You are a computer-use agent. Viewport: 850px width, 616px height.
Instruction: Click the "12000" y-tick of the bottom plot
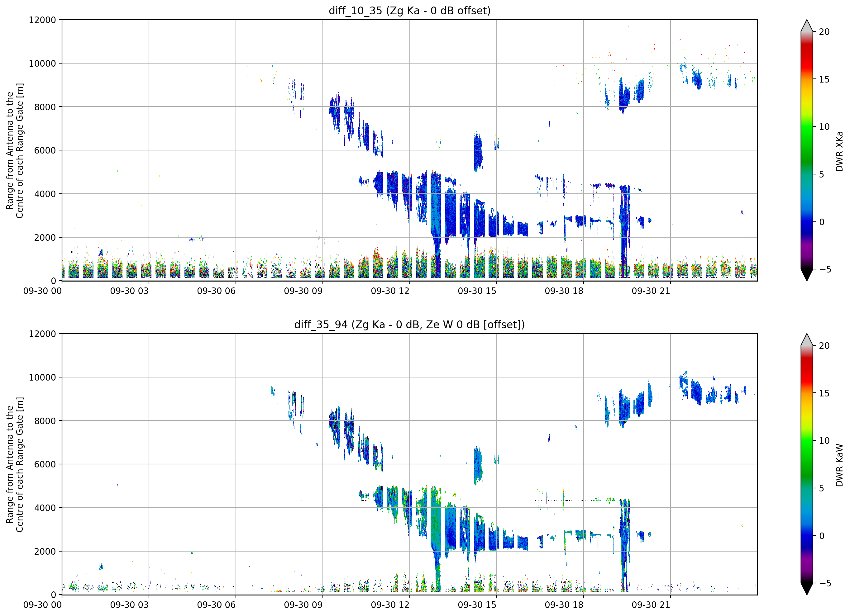click(x=42, y=334)
